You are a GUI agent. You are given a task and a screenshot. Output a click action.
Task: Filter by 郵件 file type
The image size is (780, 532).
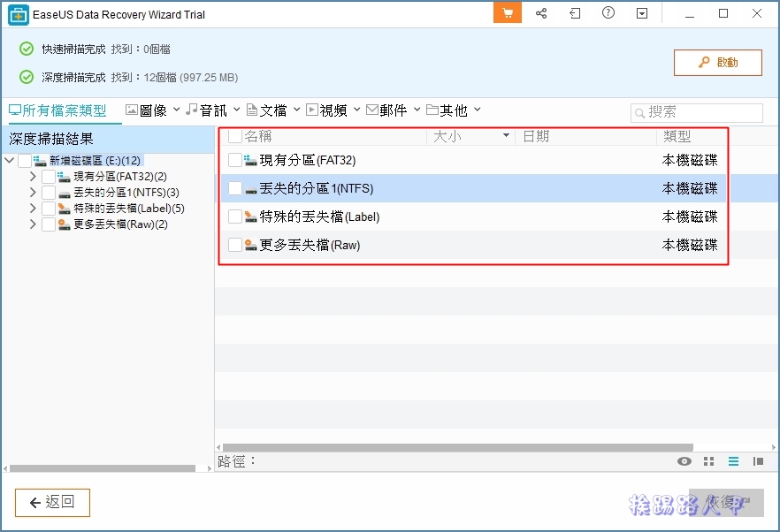tap(386, 110)
